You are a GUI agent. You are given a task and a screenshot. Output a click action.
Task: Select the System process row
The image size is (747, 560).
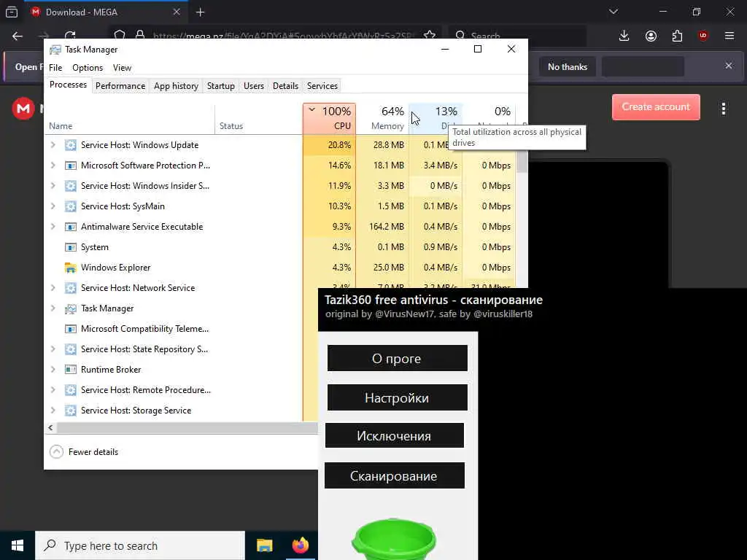click(279, 247)
